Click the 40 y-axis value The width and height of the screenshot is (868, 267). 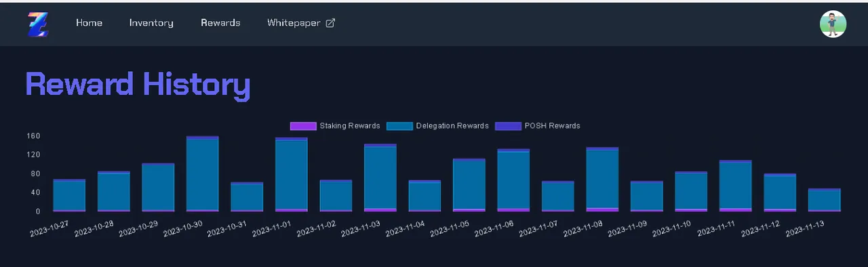[x=36, y=193]
